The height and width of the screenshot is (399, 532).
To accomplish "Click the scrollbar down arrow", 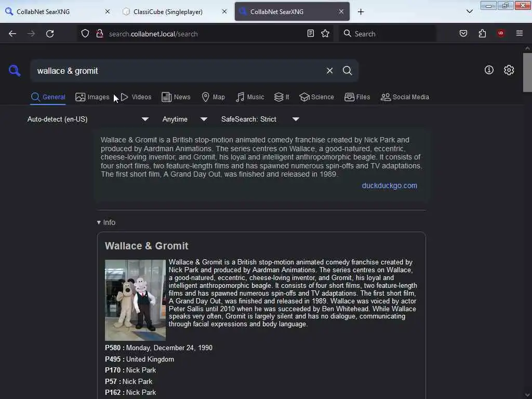I will (527, 395).
